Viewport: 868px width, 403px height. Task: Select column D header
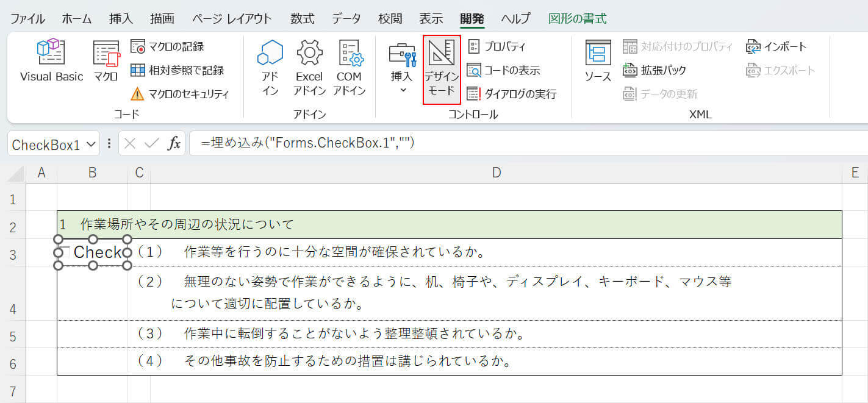pos(496,173)
